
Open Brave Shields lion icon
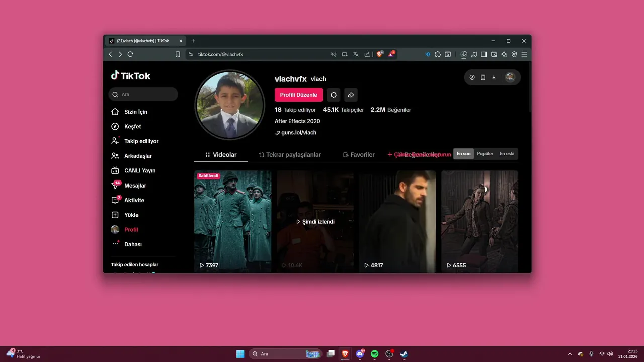click(x=380, y=54)
